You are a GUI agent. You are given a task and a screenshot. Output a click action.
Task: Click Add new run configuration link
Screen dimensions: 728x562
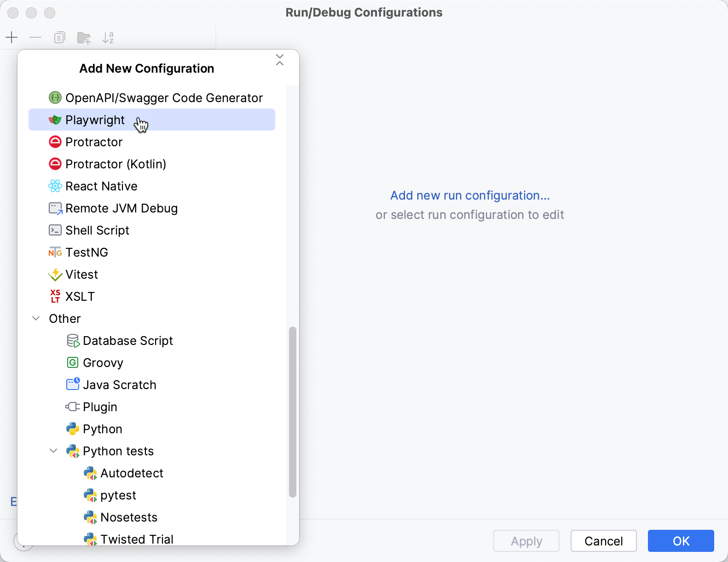[x=470, y=195]
